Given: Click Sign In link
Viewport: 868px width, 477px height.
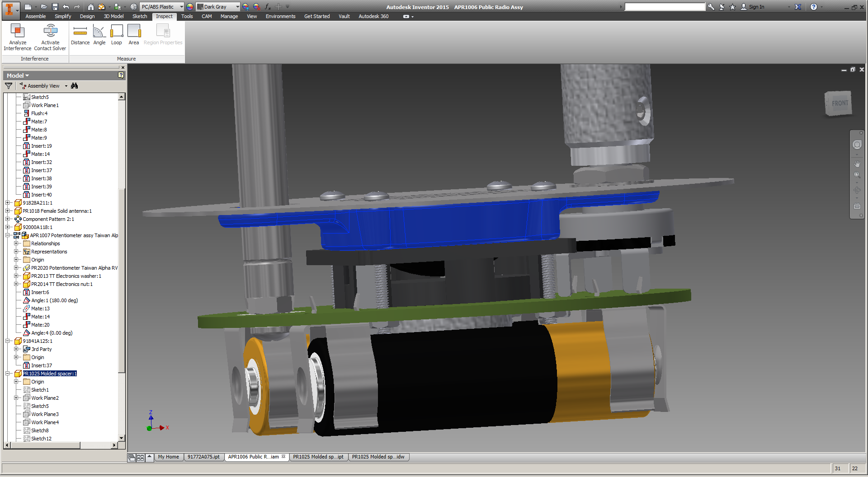Looking at the screenshot, I should coord(756,7).
